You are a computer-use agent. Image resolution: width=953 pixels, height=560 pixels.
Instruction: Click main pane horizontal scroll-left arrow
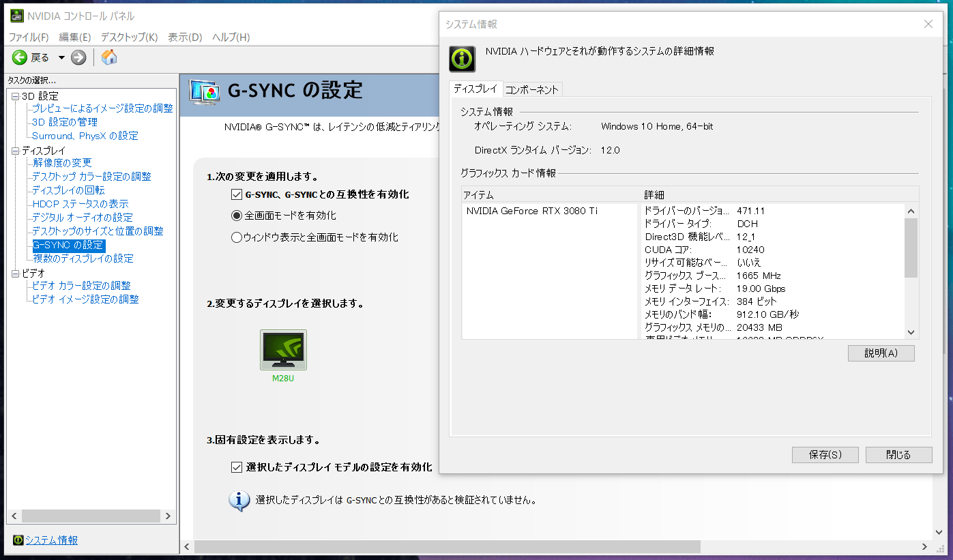188,546
